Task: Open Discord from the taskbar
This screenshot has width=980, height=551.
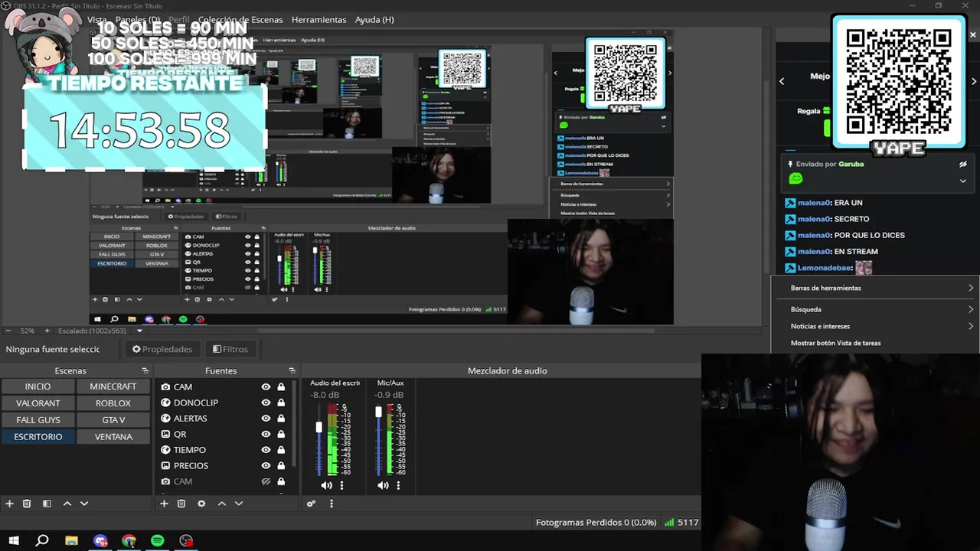Action: pyautogui.click(x=100, y=540)
